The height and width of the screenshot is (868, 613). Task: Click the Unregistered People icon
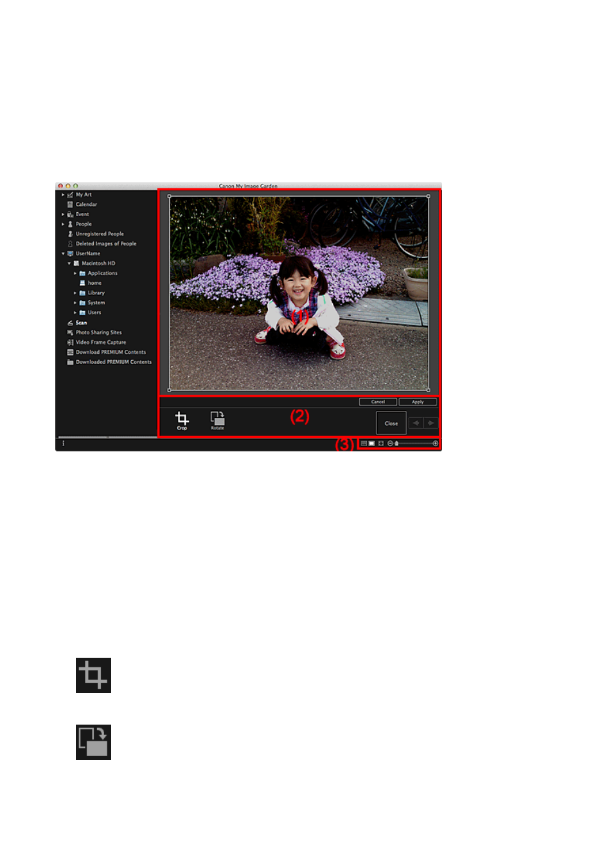(x=70, y=234)
